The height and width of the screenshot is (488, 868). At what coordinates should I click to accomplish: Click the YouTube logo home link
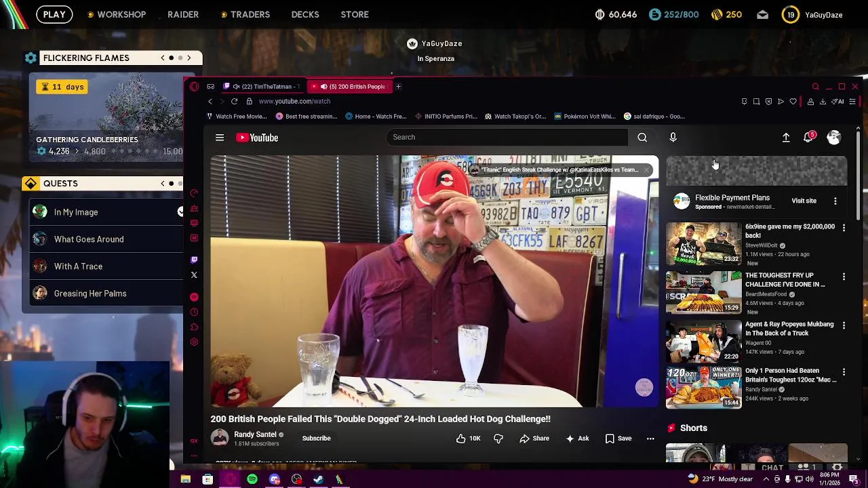(257, 138)
